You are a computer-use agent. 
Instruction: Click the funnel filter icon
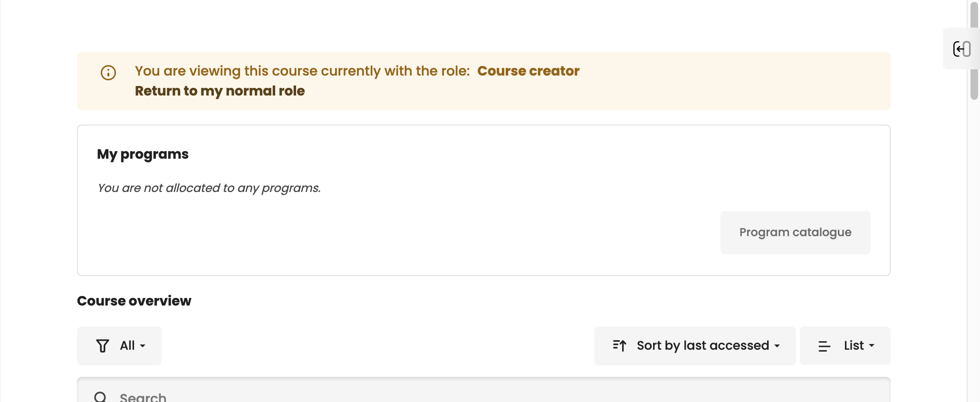click(x=103, y=346)
